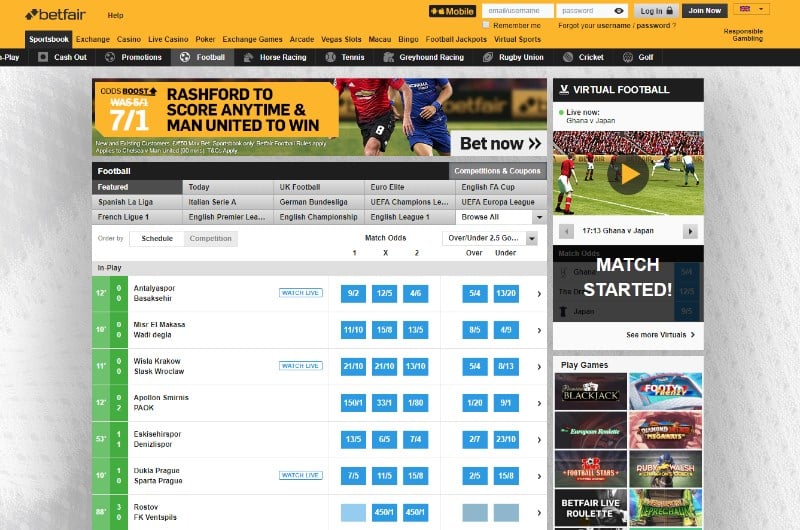The width and height of the screenshot is (800, 530).
Task: Open See more Virtuals link
Action: tap(660, 335)
